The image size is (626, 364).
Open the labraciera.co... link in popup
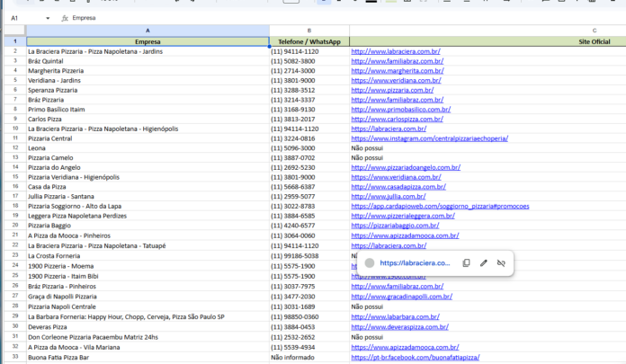415,262
